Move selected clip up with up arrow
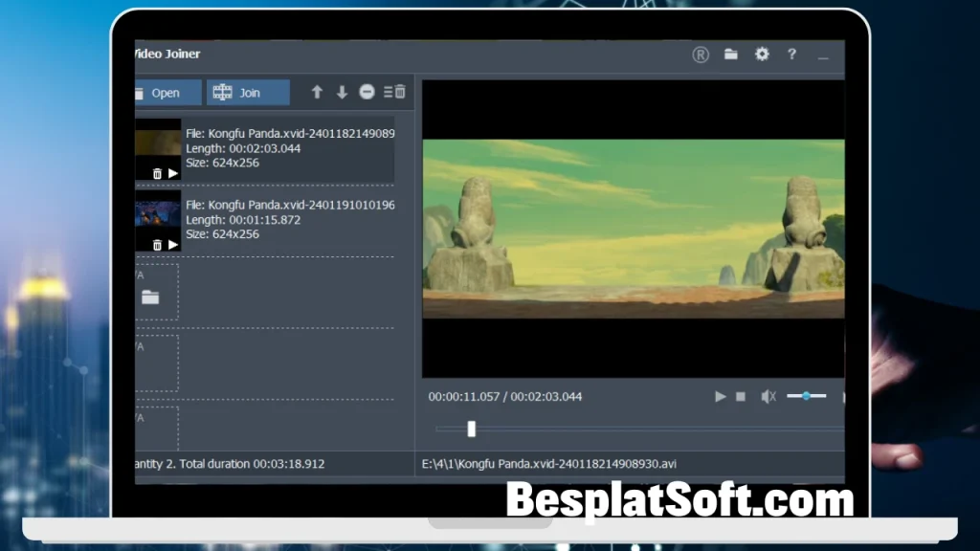Screen dimensions: 980x551 coord(318,93)
